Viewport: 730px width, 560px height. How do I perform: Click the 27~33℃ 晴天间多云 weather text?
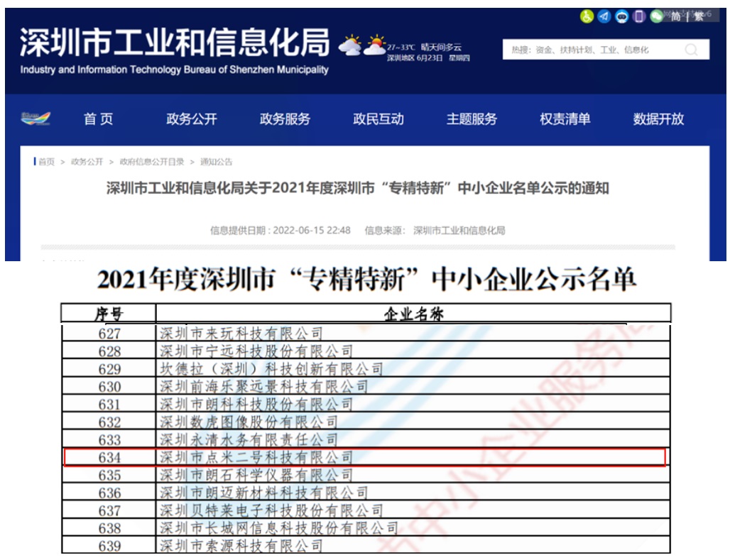pos(424,47)
